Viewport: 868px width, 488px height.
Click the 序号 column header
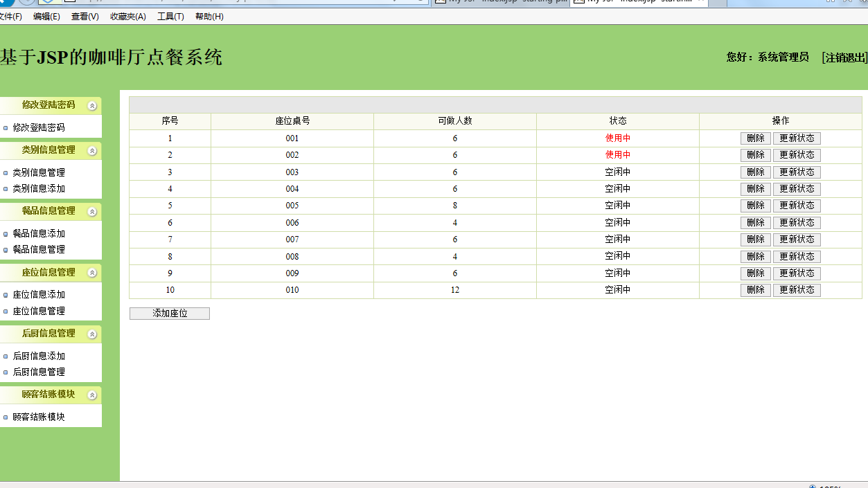pos(170,121)
